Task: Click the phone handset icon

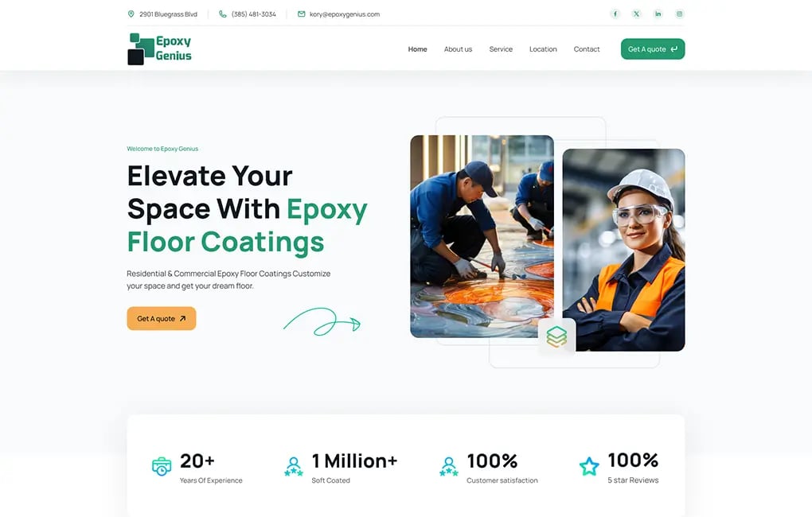Action: pos(223,14)
